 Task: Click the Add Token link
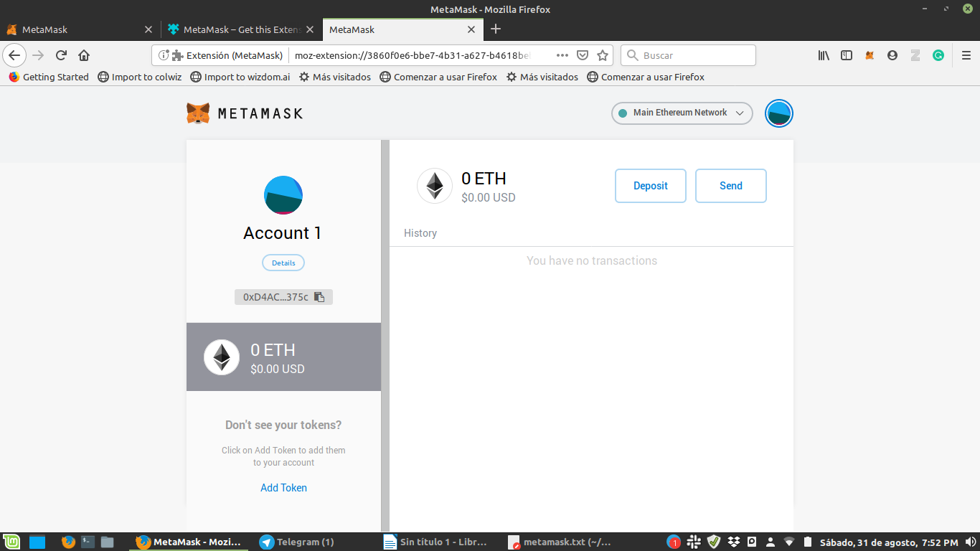coord(283,488)
